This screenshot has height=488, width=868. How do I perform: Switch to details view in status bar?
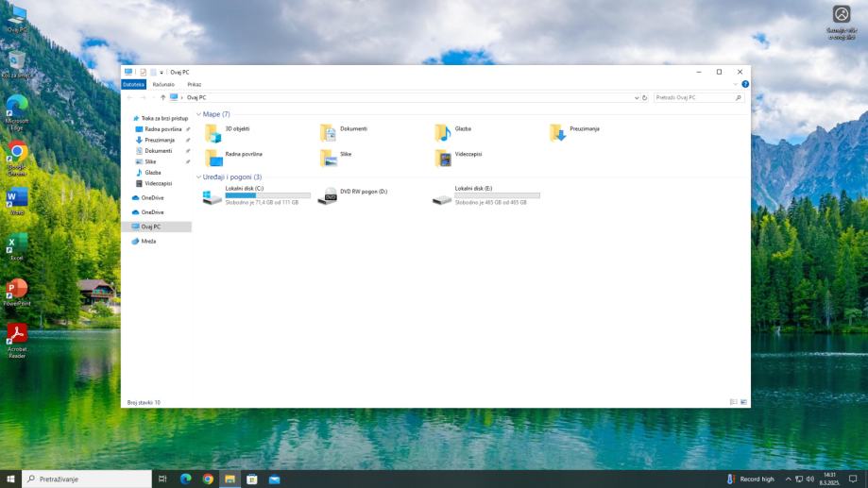(x=734, y=402)
